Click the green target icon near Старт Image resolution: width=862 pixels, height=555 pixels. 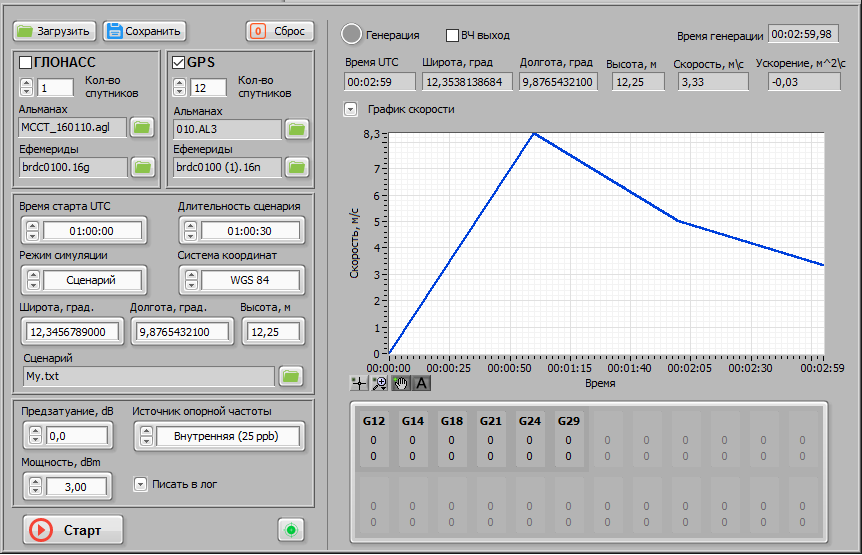291,530
